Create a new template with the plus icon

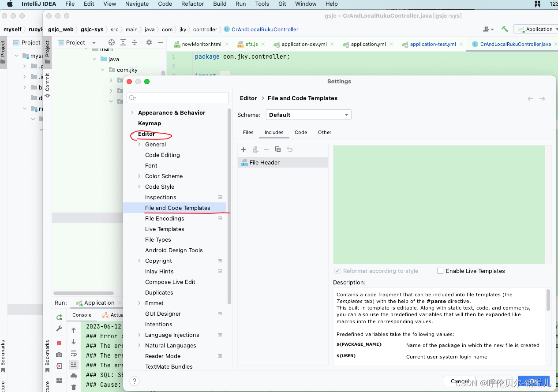tap(243, 149)
